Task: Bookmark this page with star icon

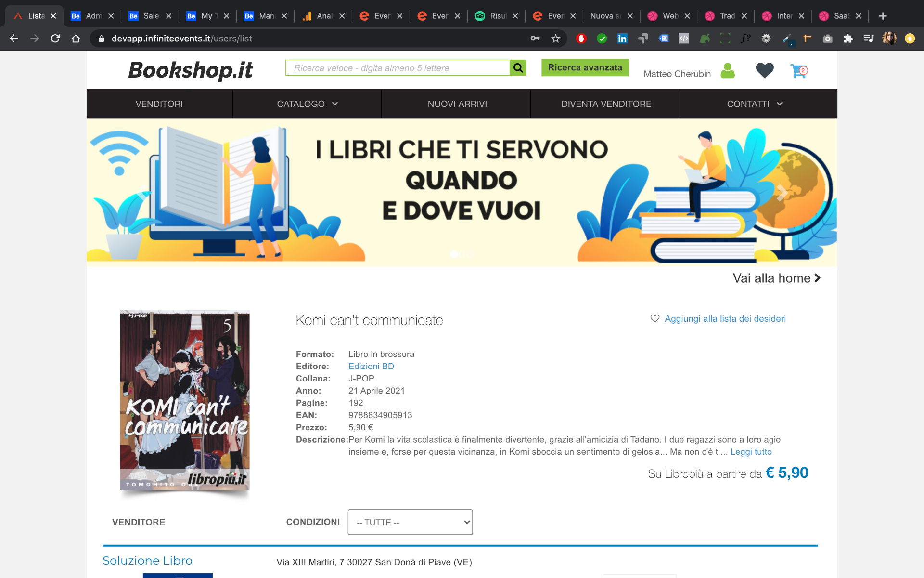Action: coord(556,39)
